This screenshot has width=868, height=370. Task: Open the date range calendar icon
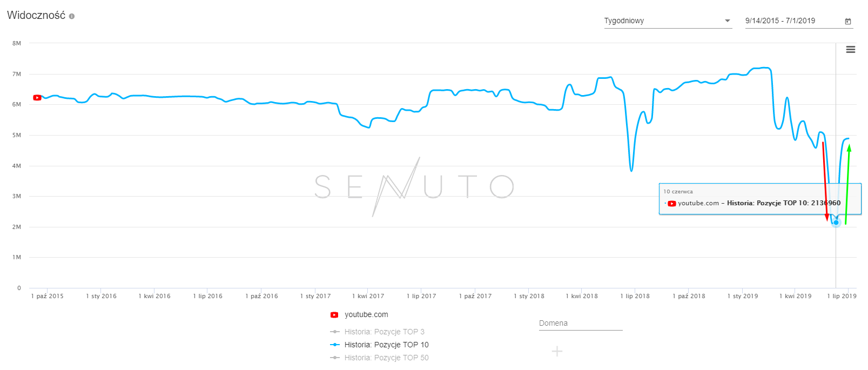[848, 21]
